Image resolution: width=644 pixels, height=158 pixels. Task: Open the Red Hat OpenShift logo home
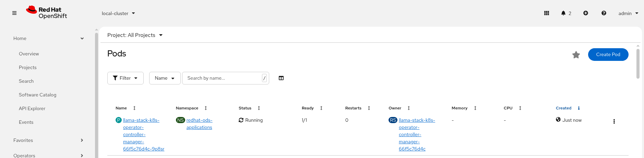pyautogui.click(x=47, y=13)
